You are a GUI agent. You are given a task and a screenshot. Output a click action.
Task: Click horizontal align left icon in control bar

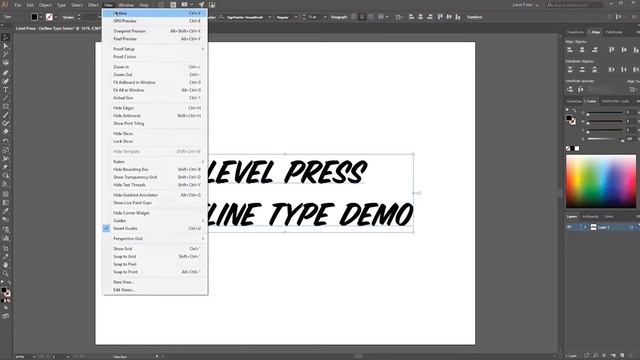(411, 17)
